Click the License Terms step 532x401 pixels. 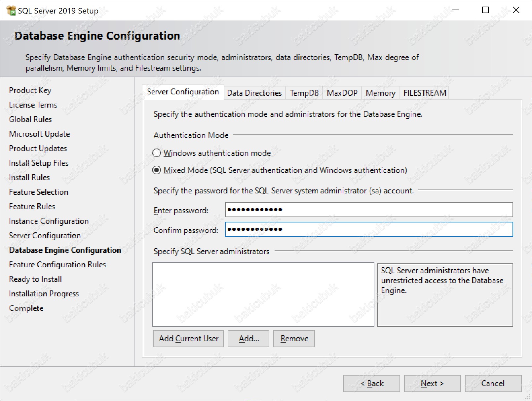pyautogui.click(x=33, y=105)
